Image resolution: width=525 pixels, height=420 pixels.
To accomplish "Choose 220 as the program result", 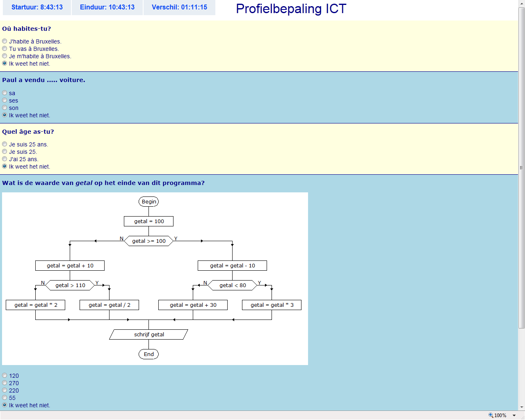I will pyautogui.click(x=5, y=390).
